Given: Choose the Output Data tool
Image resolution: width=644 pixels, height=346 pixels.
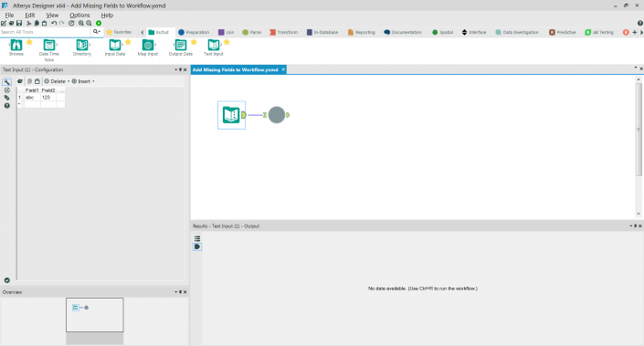Looking at the screenshot, I should pyautogui.click(x=181, y=45).
